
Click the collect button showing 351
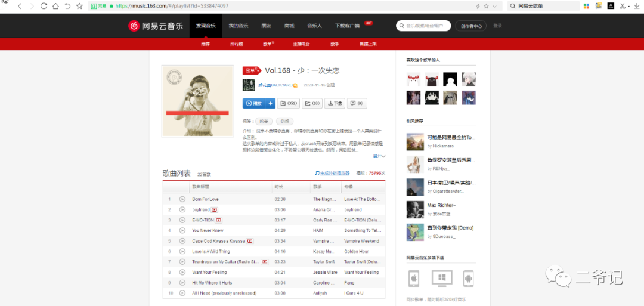click(x=289, y=104)
